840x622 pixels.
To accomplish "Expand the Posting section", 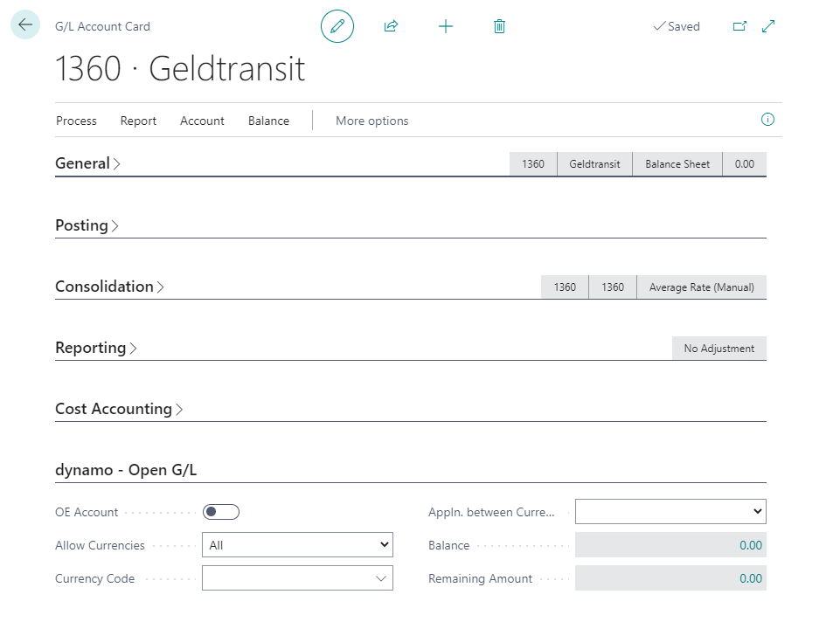I will [x=87, y=225].
